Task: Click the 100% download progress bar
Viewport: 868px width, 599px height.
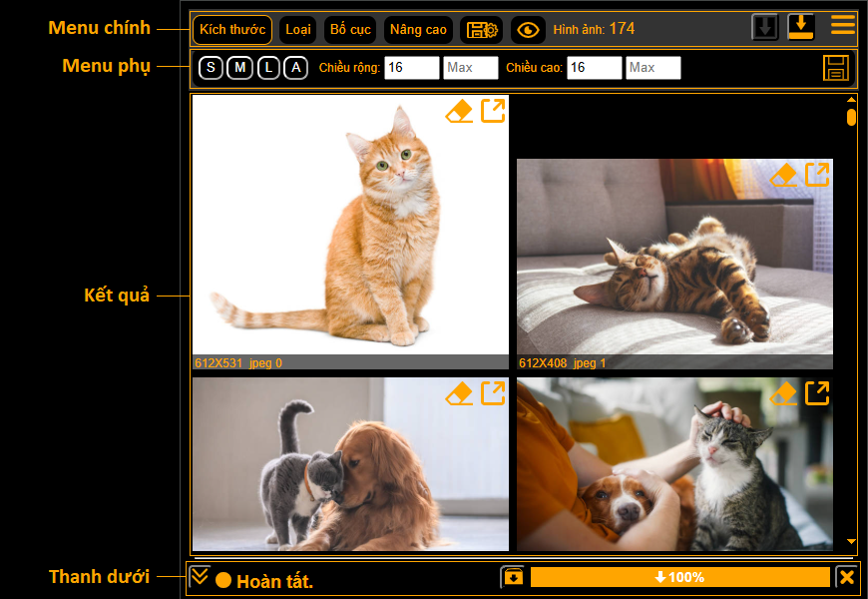Action: [x=679, y=577]
